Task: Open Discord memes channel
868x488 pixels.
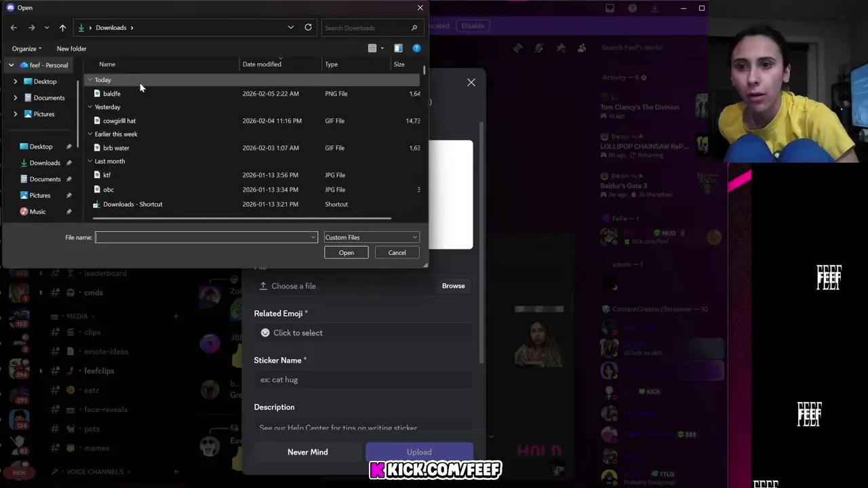Action: (96, 448)
